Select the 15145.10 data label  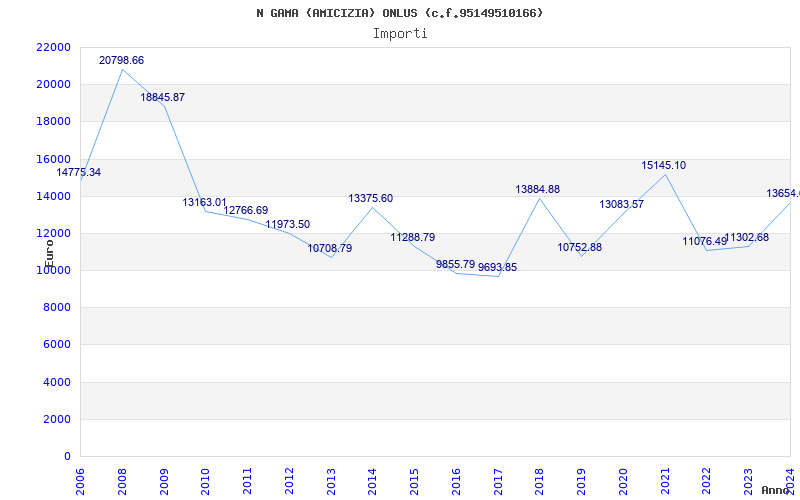click(664, 165)
